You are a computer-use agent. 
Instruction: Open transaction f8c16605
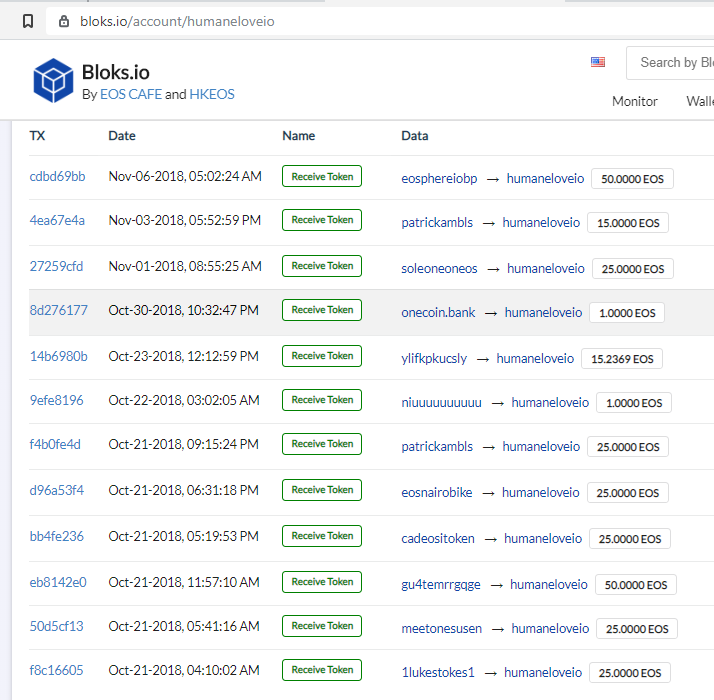click(x=56, y=670)
